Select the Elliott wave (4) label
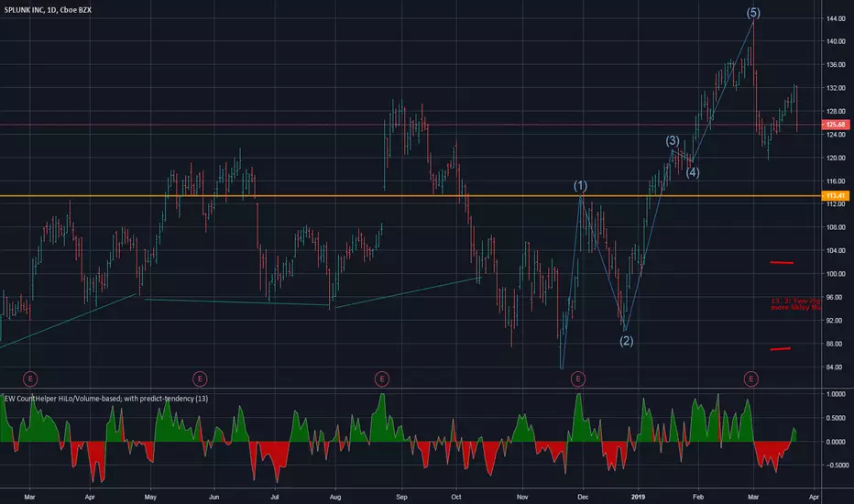Screen dimensions: 854x504 point(693,172)
